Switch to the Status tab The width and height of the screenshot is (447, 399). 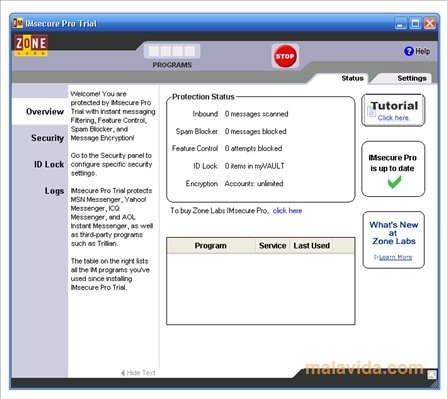pos(352,78)
